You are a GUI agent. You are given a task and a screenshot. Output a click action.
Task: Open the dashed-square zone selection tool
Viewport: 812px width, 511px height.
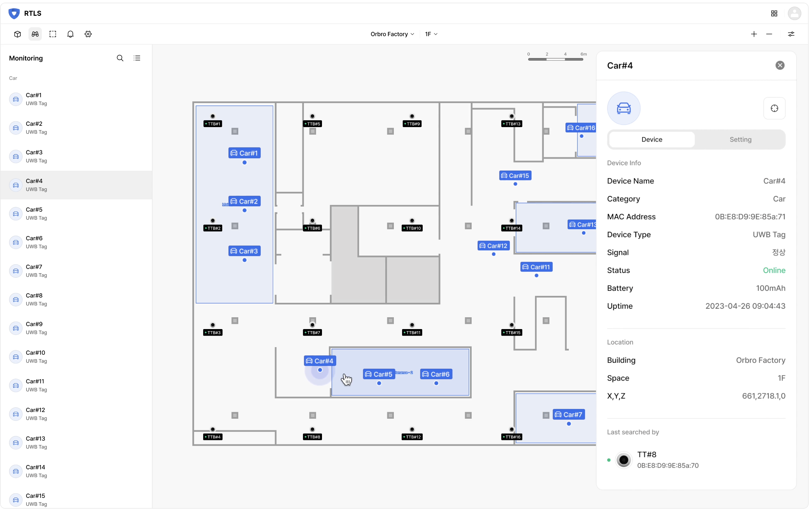tap(53, 34)
